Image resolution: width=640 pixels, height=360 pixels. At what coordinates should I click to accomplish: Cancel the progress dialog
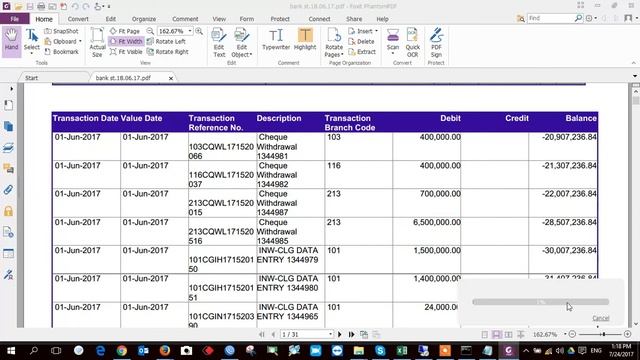point(601,318)
